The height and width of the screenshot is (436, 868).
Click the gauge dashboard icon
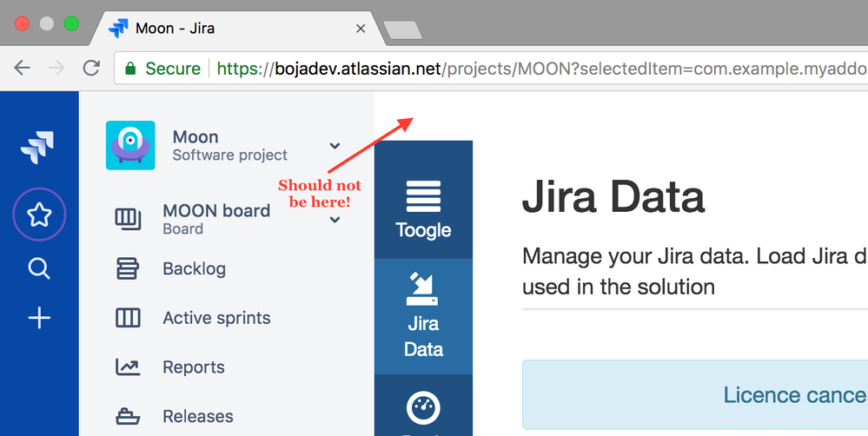pos(423,408)
